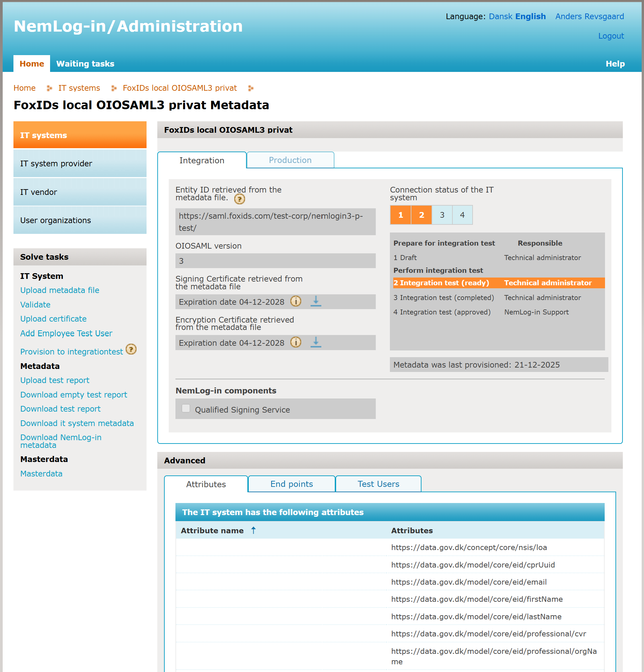Click the signing certificate info icon
644x672 pixels.
pos(295,301)
